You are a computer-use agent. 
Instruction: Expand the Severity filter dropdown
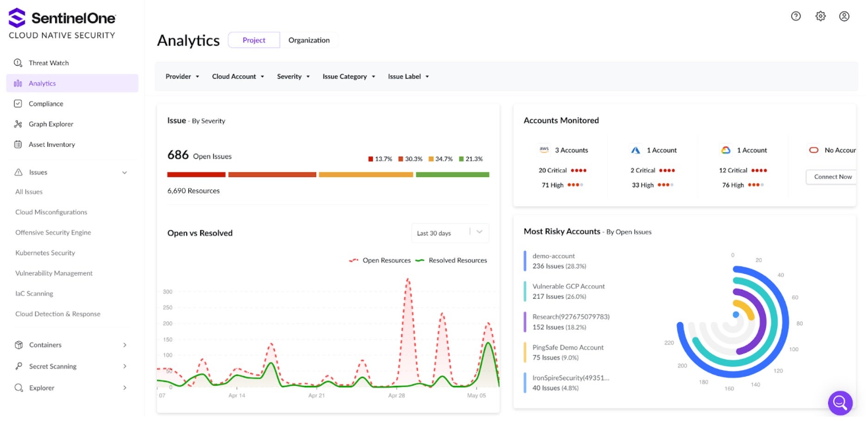point(293,77)
